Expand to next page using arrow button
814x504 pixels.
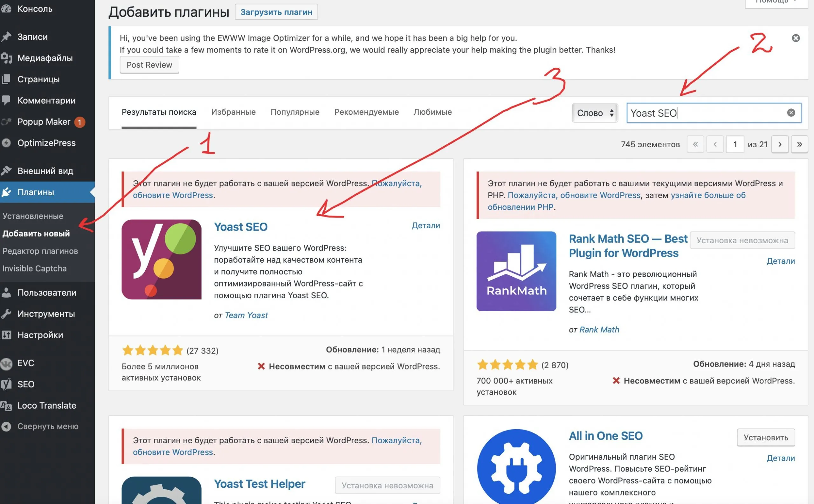coord(780,144)
